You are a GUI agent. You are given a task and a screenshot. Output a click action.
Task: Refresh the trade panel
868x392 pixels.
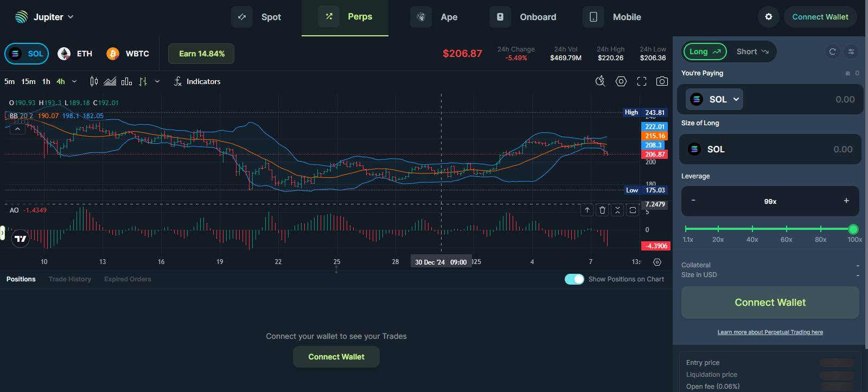point(832,52)
